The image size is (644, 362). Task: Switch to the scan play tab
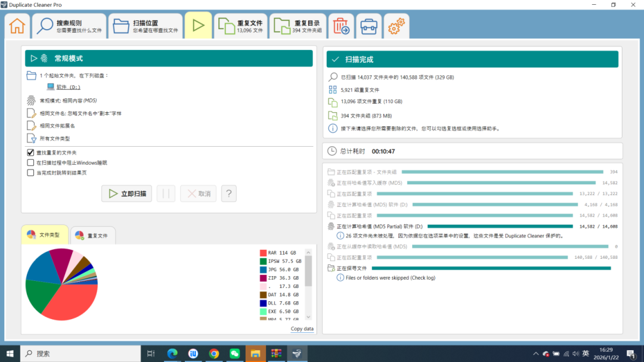tap(199, 26)
